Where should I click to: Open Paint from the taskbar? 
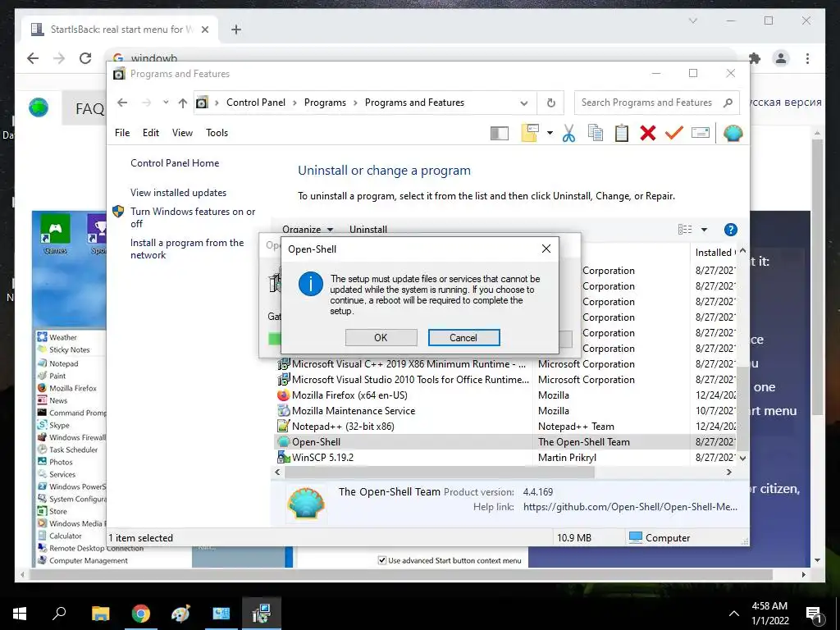180,614
